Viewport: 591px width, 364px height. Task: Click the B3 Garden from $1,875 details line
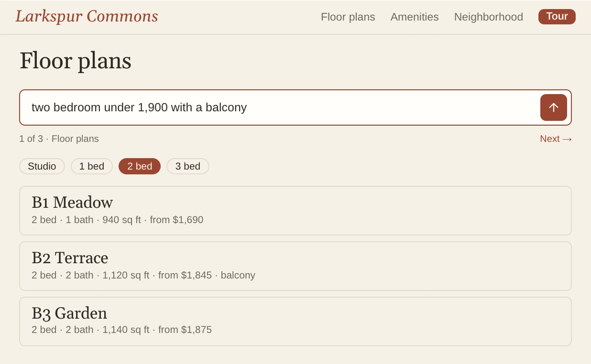click(x=121, y=330)
